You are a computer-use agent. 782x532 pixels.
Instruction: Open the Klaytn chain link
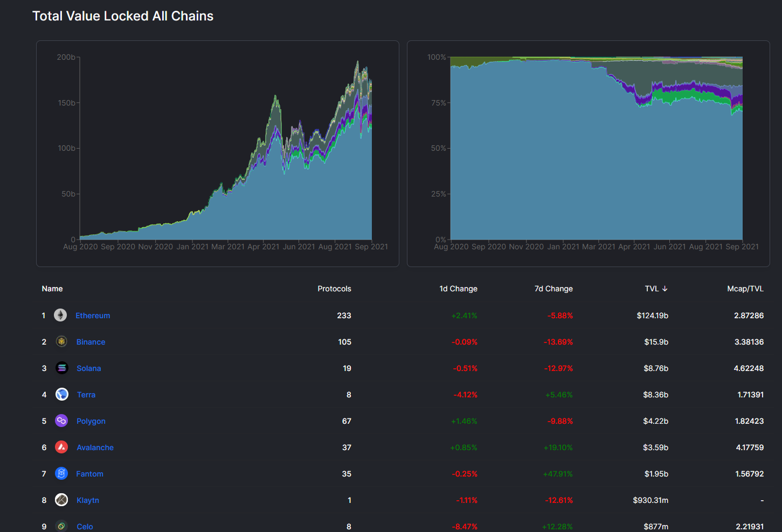88,500
